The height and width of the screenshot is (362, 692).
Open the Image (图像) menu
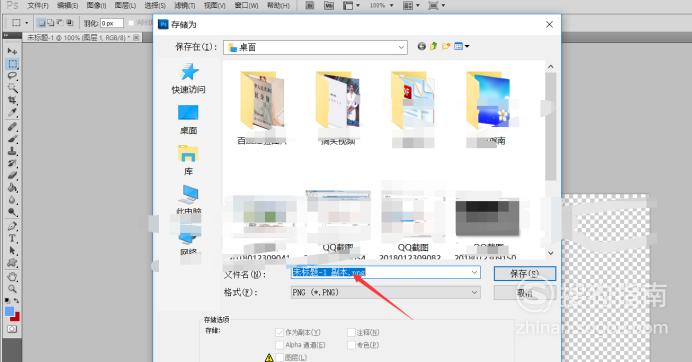[96, 6]
